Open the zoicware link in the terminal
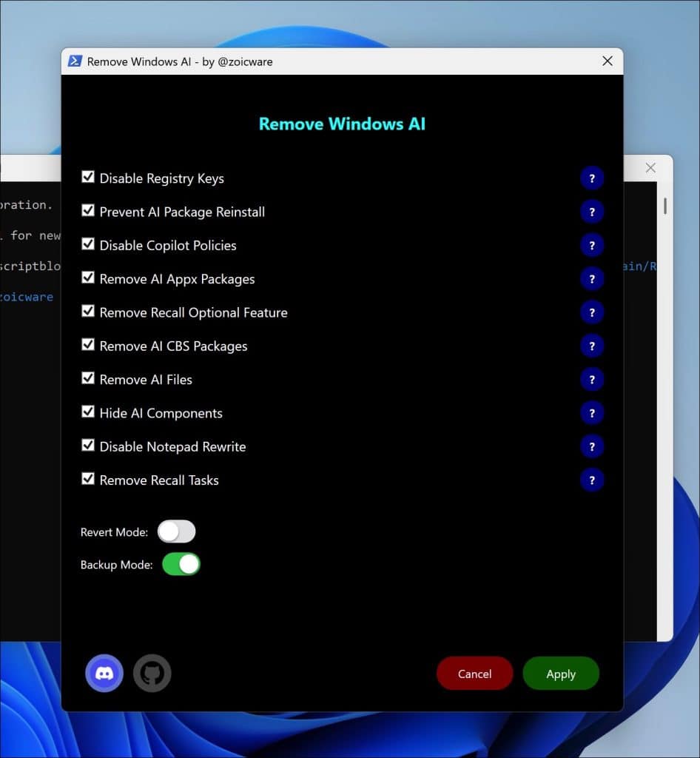Screen dimensions: 700x758 [27, 296]
